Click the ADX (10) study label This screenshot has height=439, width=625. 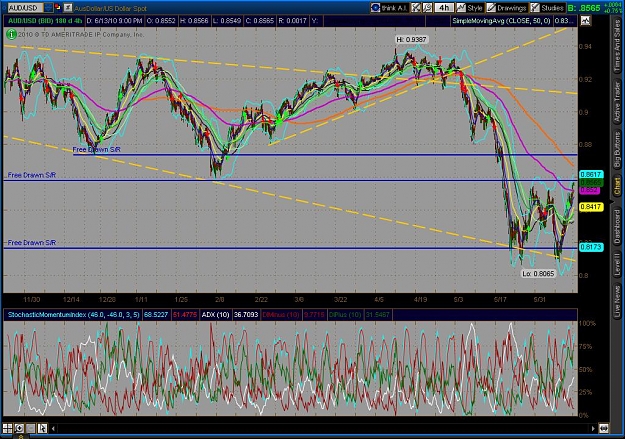pyautogui.click(x=215, y=315)
